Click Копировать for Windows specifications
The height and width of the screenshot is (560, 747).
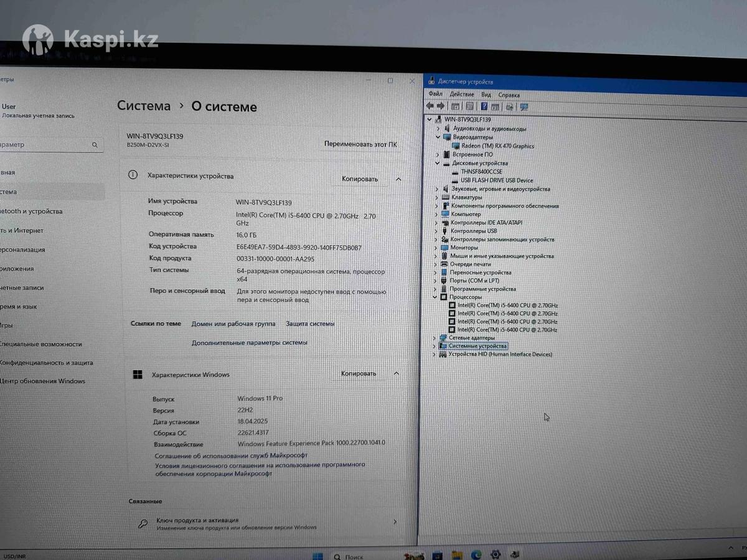359,374
